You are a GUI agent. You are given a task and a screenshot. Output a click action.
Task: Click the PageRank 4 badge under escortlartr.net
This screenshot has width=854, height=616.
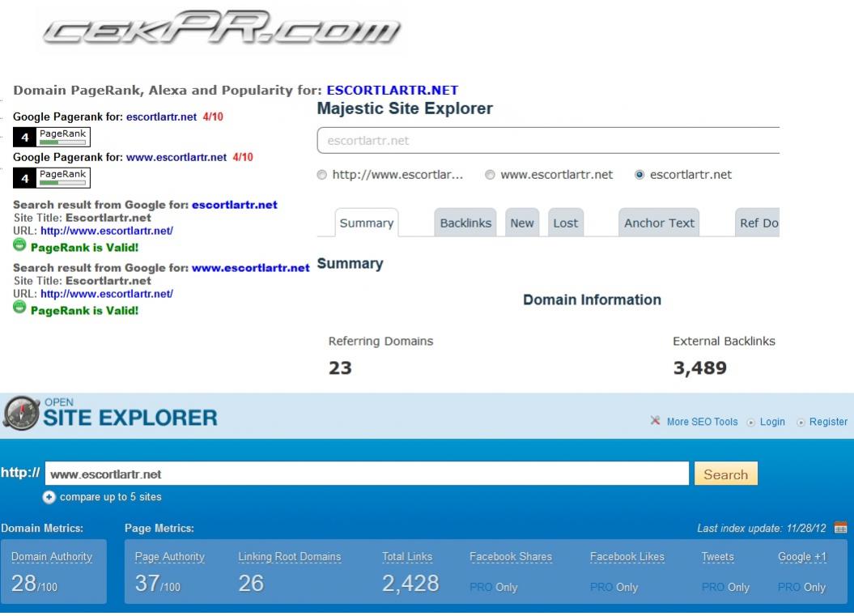52,137
